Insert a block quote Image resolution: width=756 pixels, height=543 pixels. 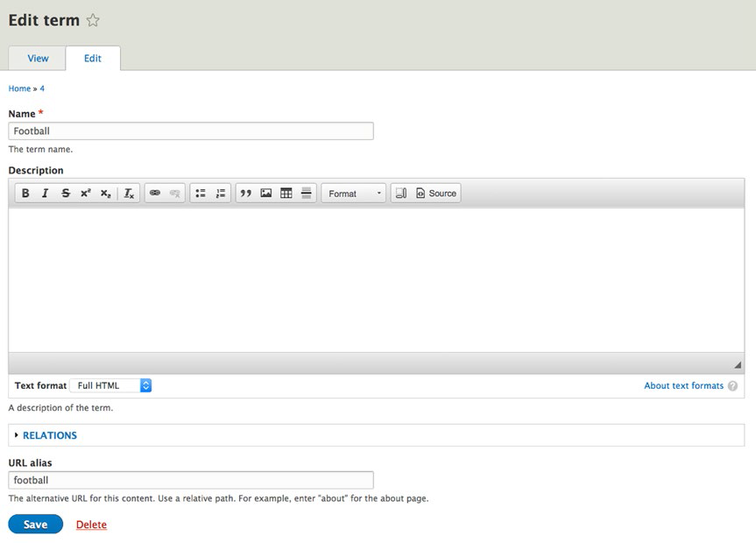[246, 194]
